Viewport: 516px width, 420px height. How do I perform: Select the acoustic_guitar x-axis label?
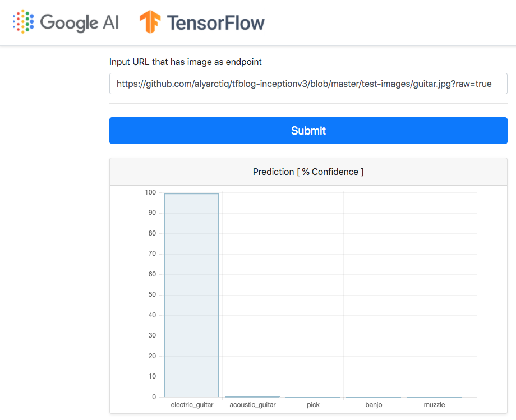tap(252, 405)
